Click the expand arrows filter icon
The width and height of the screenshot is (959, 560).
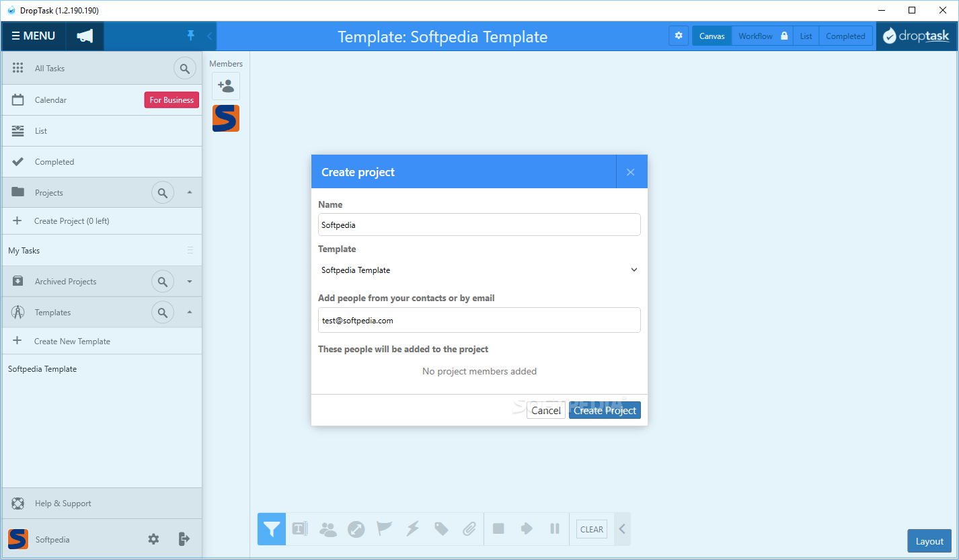click(356, 529)
